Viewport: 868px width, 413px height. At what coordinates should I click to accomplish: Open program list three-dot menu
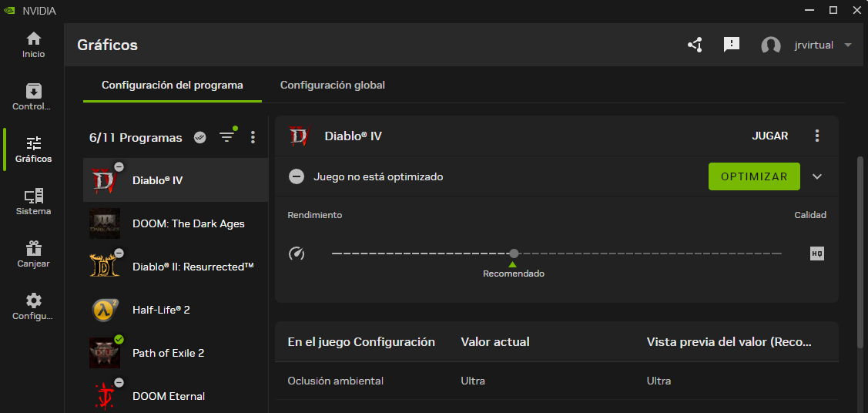pos(253,137)
